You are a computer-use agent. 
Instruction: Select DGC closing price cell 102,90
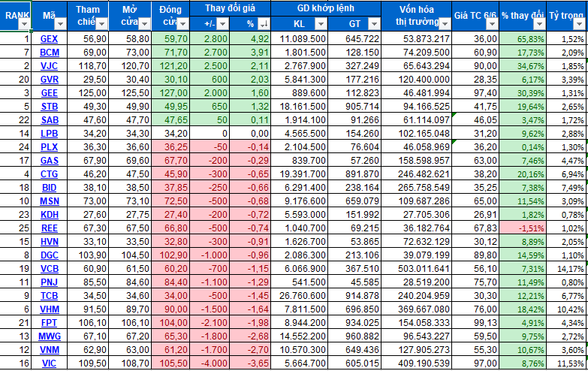170,255
